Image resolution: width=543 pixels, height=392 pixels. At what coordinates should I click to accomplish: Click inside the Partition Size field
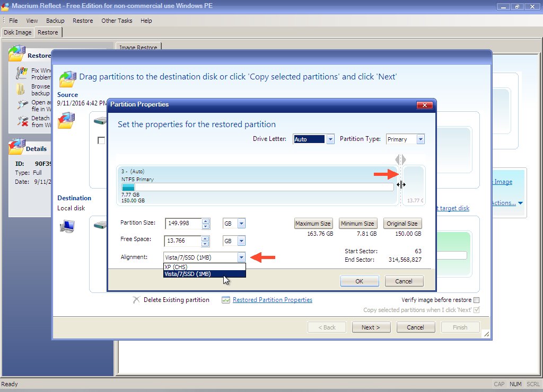point(183,224)
